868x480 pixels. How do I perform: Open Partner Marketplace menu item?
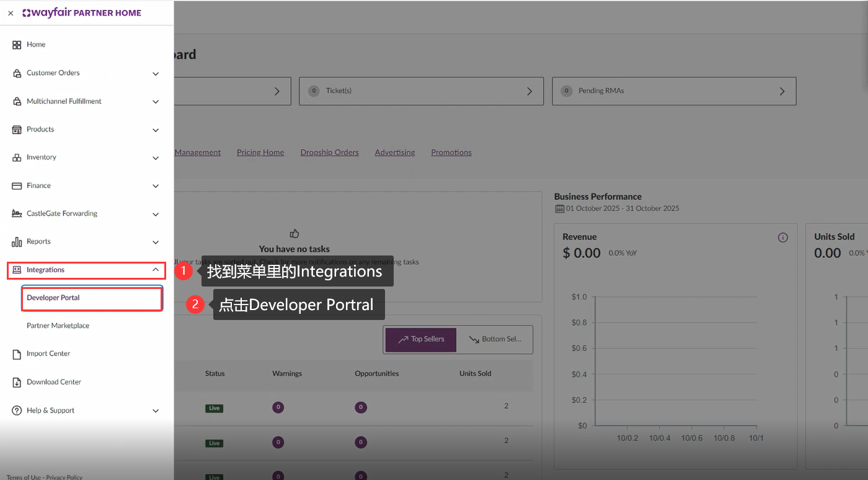coord(58,326)
